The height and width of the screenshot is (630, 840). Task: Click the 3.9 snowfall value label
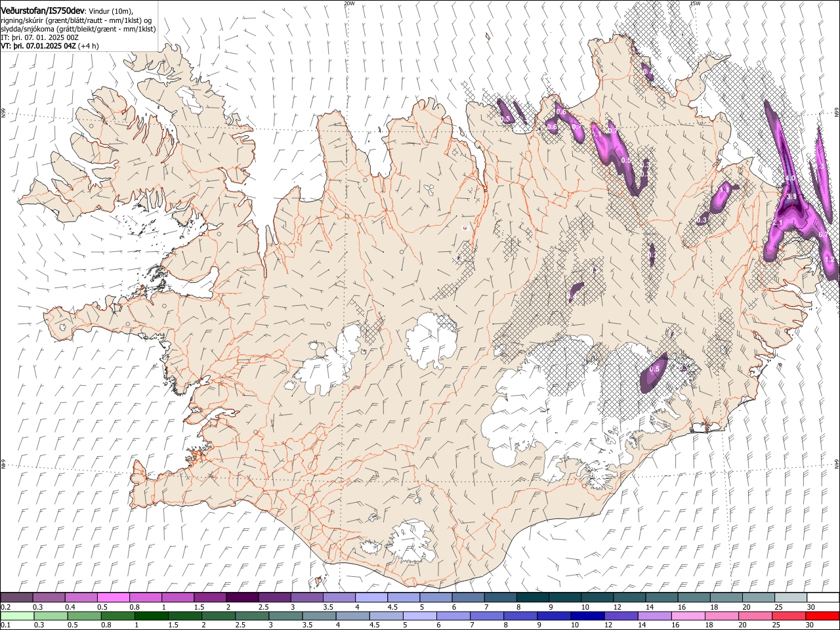click(x=791, y=196)
